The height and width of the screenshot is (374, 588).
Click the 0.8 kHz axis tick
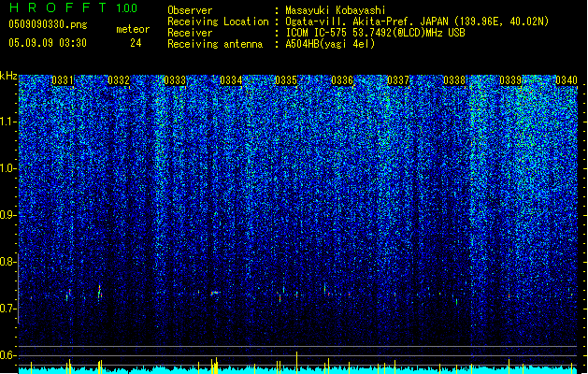pos(8,262)
